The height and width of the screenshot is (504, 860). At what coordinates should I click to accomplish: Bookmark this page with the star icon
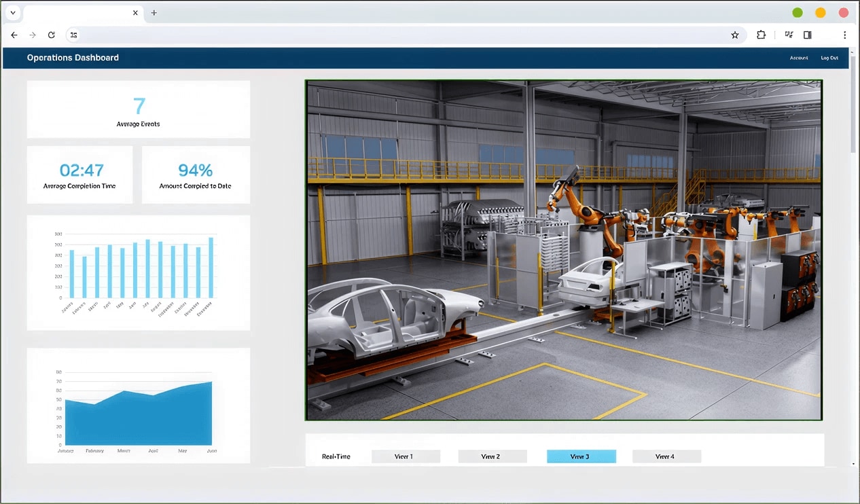coord(734,35)
